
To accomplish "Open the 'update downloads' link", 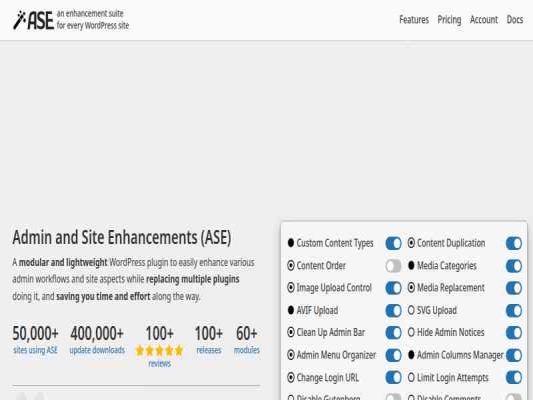I will pos(97,350).
